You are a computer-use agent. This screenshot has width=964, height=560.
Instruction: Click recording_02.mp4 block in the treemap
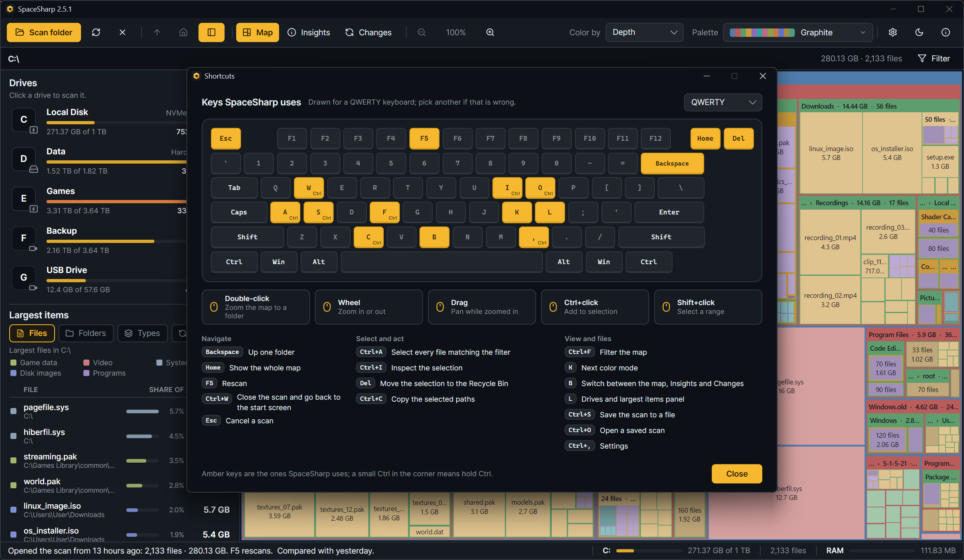tap(830, 300)
